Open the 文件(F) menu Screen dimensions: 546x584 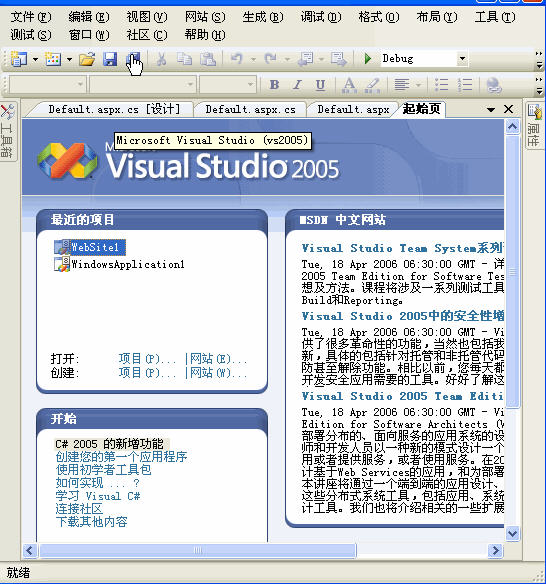pyautogui.click(x=31, y=17)
